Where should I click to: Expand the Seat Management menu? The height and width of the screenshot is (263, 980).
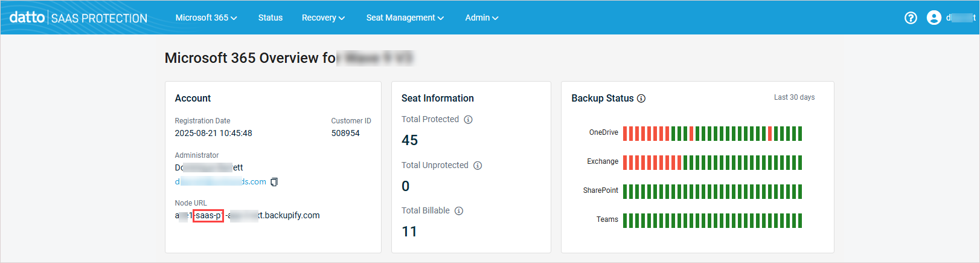coord(405,18)
